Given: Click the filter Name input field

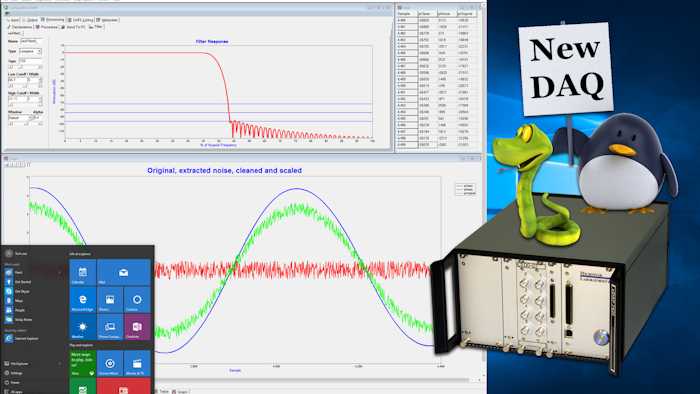Looking at the screenshot, I should (31, 41).
